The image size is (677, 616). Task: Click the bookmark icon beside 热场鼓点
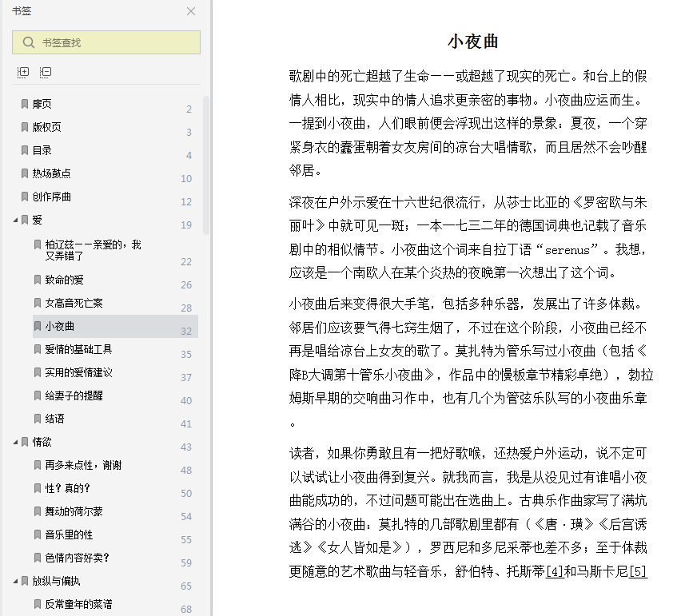[25, 173]
